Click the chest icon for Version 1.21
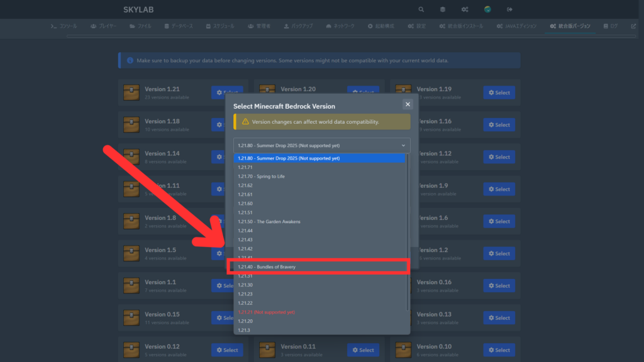This screenshot has width=644, height=362. [x=131, y=92]
